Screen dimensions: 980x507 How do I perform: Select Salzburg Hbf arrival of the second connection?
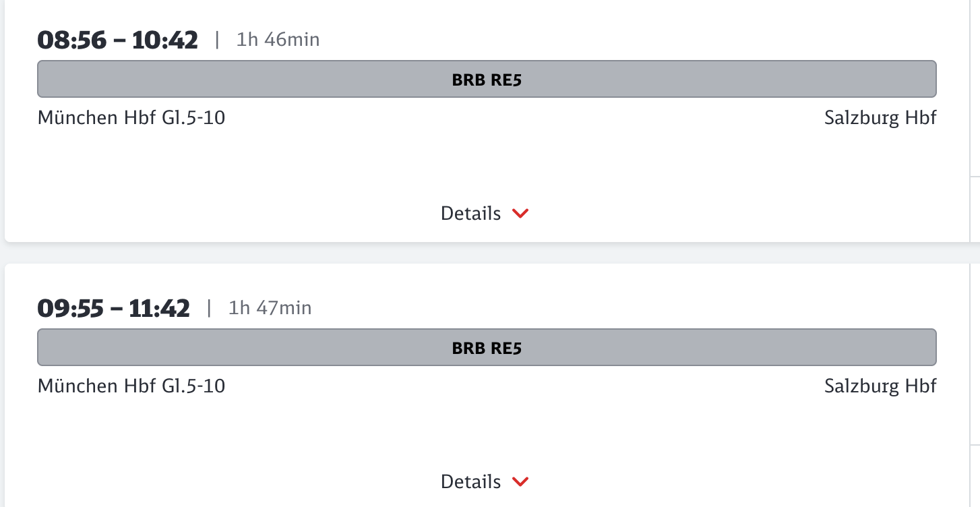880,386
